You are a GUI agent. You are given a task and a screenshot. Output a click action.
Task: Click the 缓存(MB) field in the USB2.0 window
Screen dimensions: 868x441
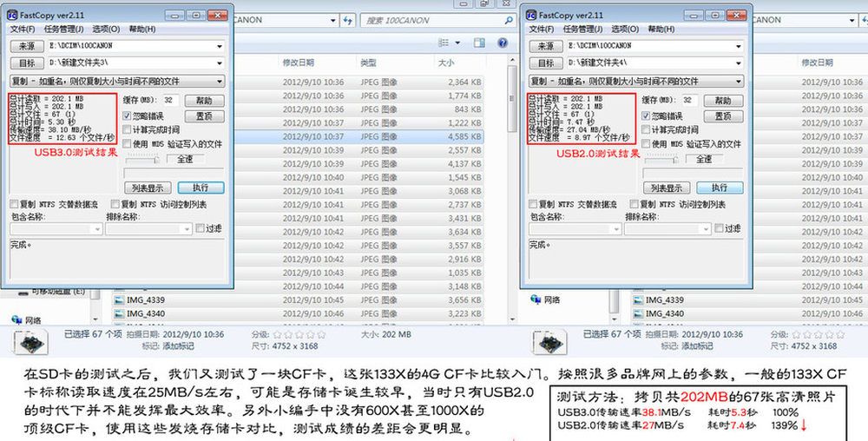coord(688,101)
